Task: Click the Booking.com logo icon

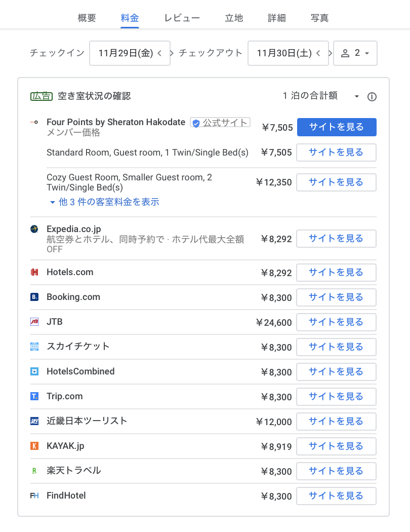Action: 34,297
